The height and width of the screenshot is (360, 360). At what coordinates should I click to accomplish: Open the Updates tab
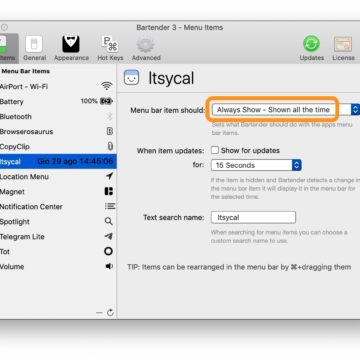[311, 49]
